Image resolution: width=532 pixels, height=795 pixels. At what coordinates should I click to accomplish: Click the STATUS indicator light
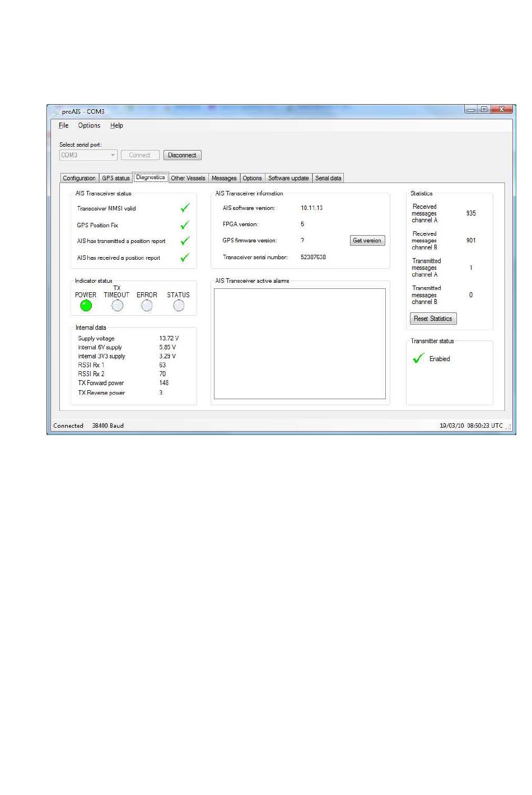[x=179, y=306]
